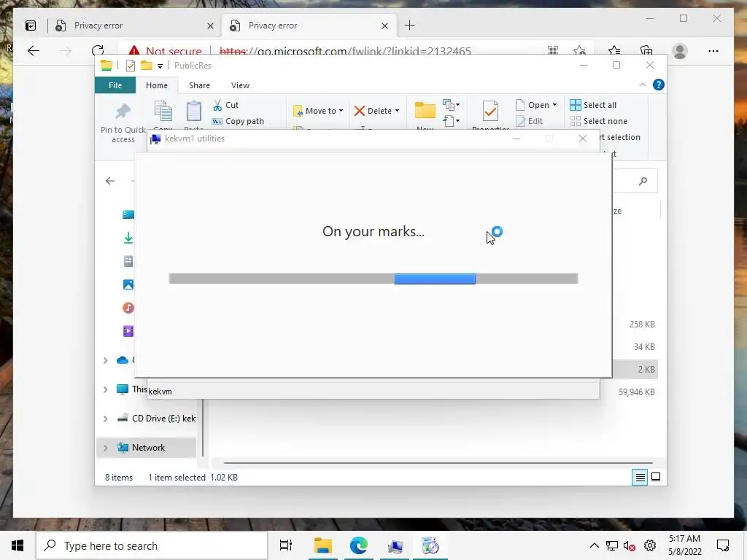Screen dimensions: 747x560
Task: Open the File menu in Explorer
Action: click(x=115, y=85)
